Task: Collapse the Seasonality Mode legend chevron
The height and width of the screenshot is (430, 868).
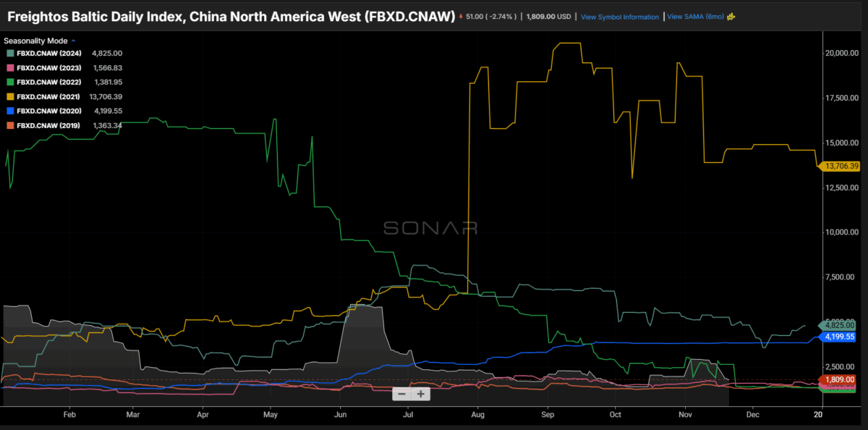Action: 73,41
